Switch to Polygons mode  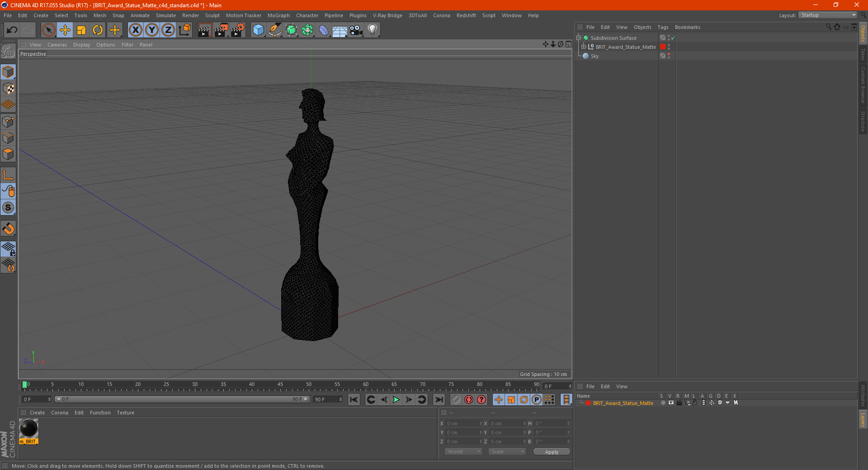coord(8,154)
